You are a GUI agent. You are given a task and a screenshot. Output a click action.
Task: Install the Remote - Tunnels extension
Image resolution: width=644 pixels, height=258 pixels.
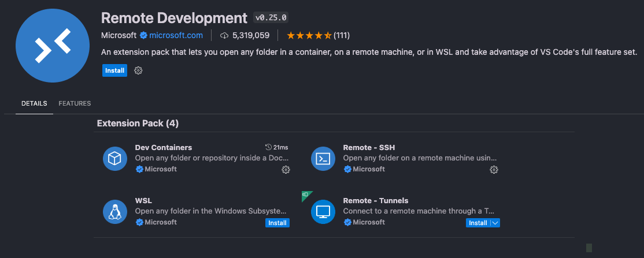478,223
